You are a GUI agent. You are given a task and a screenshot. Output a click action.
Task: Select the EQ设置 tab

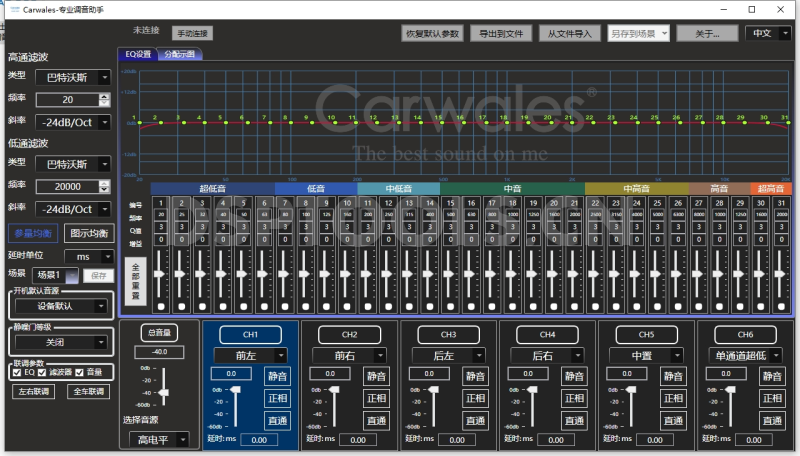coord(136,54)
